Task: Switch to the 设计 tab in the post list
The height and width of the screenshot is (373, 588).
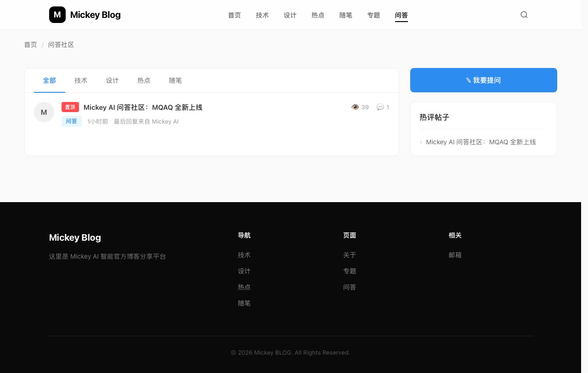Action: [113, 80]
